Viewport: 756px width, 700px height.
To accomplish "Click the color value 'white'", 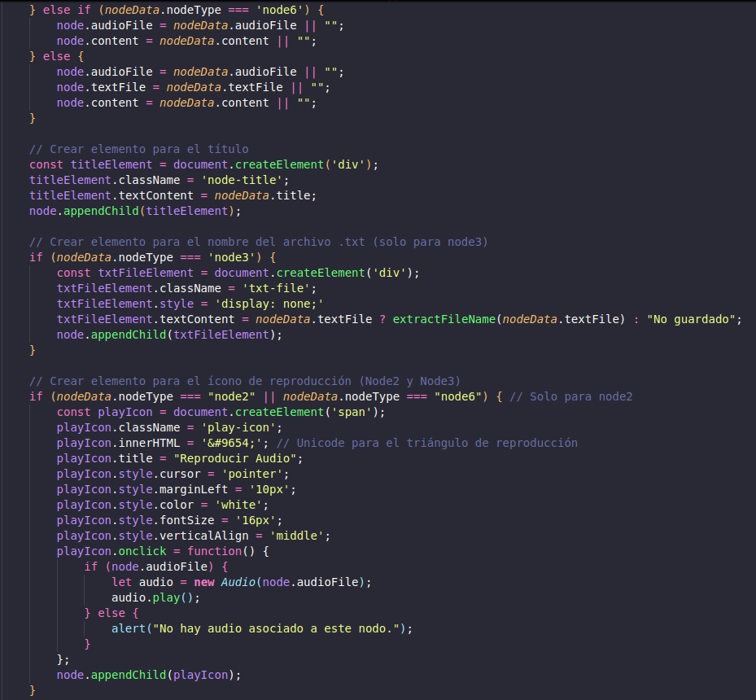I will click(x=238, y=505).
